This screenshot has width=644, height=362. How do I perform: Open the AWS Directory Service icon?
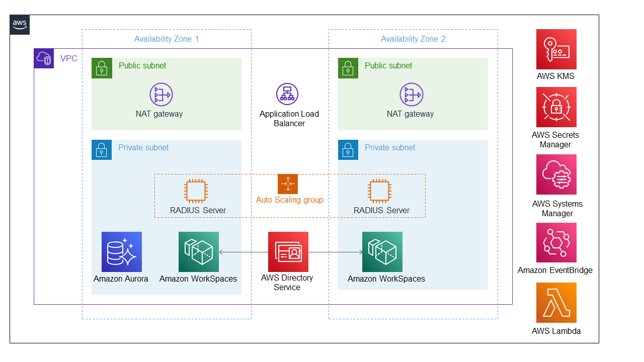(x=288, y=251)
